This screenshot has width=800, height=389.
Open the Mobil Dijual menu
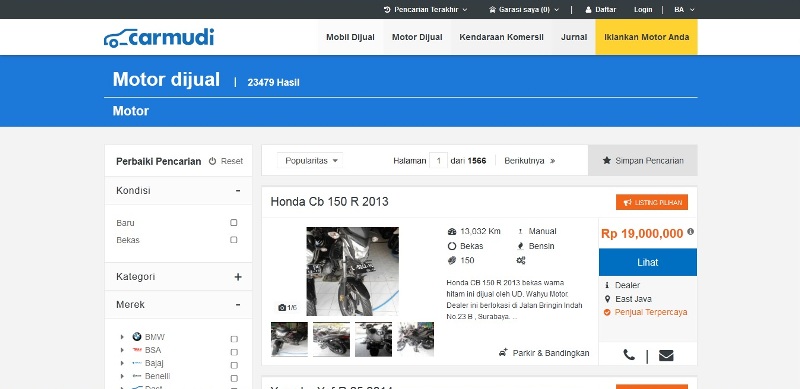(350, 37)
